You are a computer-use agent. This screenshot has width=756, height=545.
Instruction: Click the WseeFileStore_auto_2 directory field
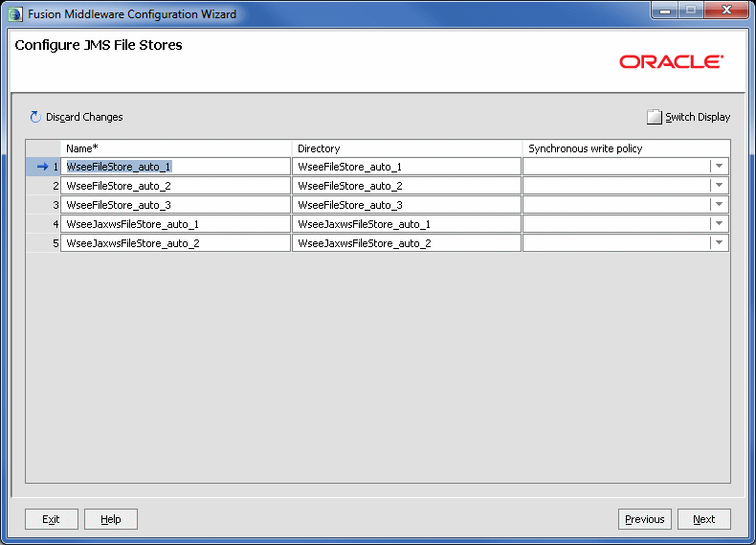pos(406,186)
